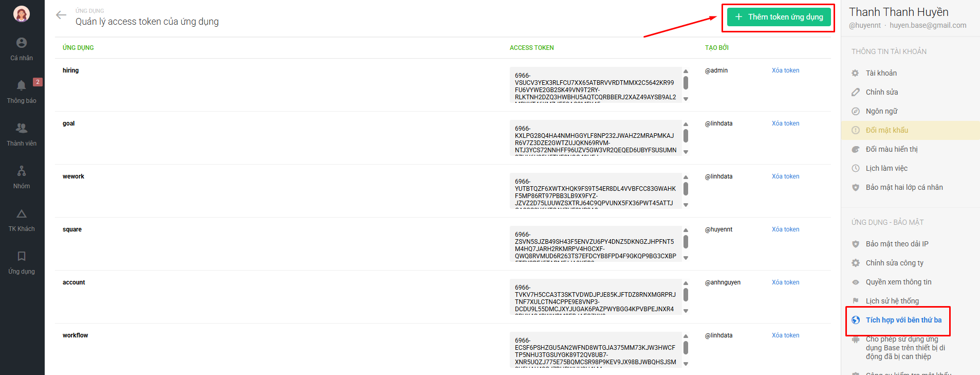Click clock icon beside Lịch làm việc

tap(856, 168)
